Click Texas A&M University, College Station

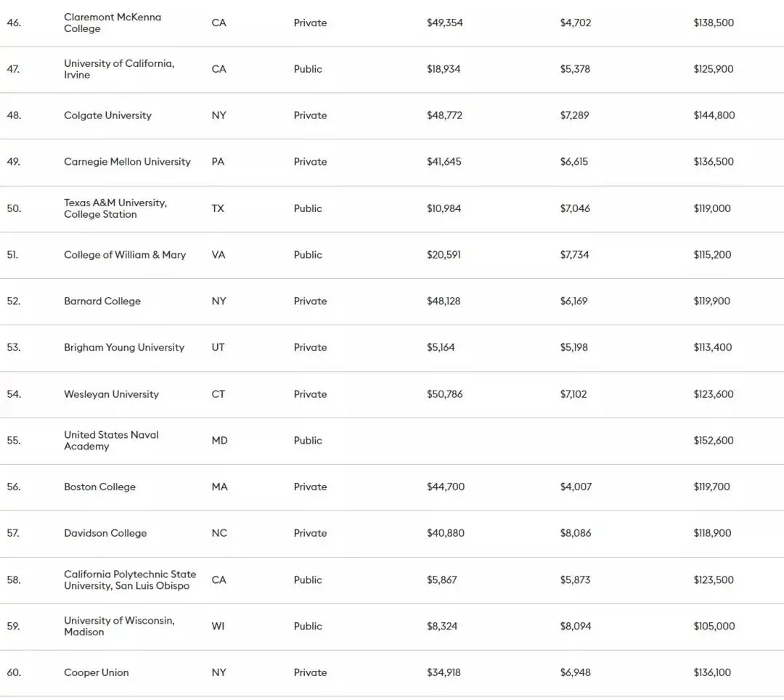point(115,208)
